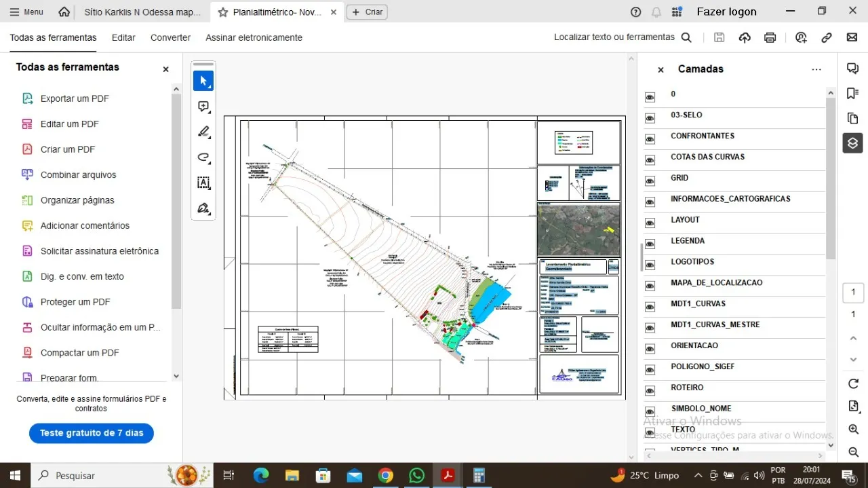The width and height of the screenshot is (868, 488).
Task: Open the Converter menu
Action: [170, 38]
